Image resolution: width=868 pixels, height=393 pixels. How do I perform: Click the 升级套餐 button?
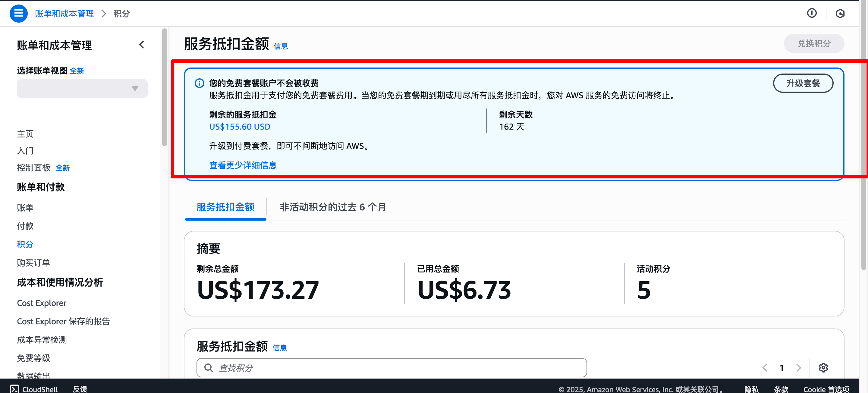pyautogui.click(x=803, y=83)
